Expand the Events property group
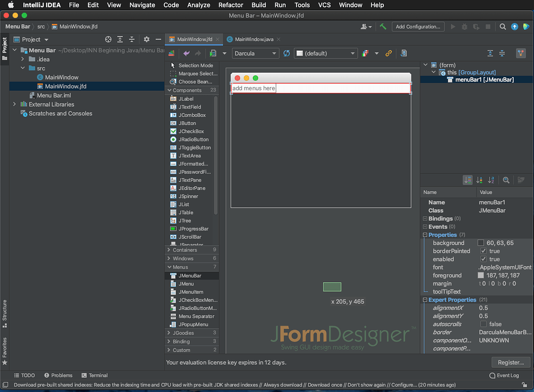Viewport: 534px width, 392px height. coord(425,227)
